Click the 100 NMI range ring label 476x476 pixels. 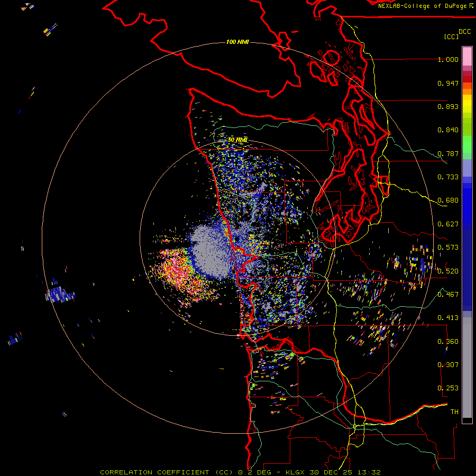[x=237, y=42]
